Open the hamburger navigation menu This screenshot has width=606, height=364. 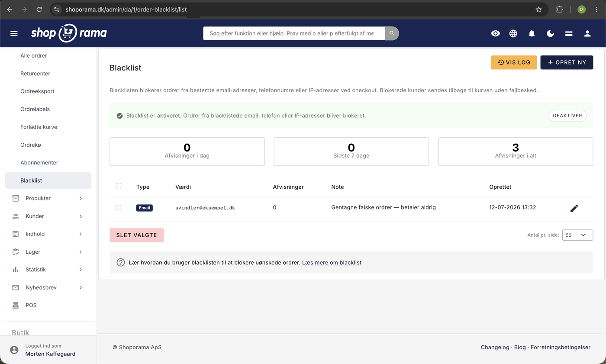pyautogui.click(x=14, y=33)
